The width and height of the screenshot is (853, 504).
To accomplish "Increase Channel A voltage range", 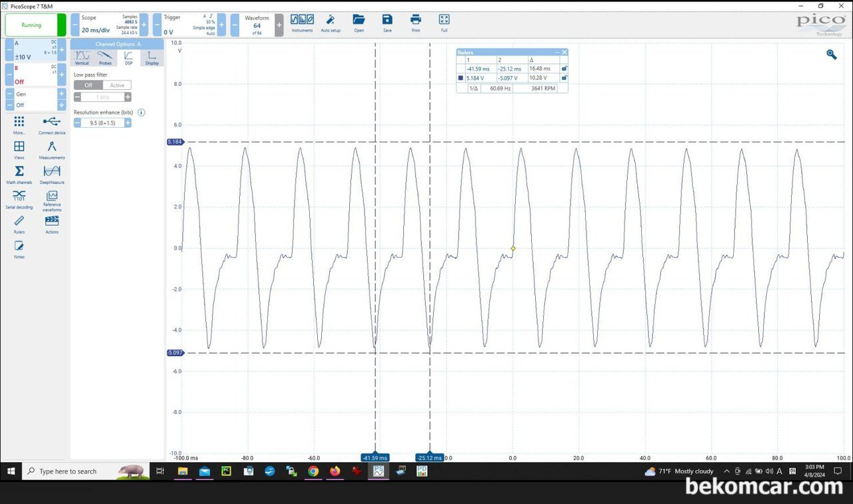I will click(62, 51).
